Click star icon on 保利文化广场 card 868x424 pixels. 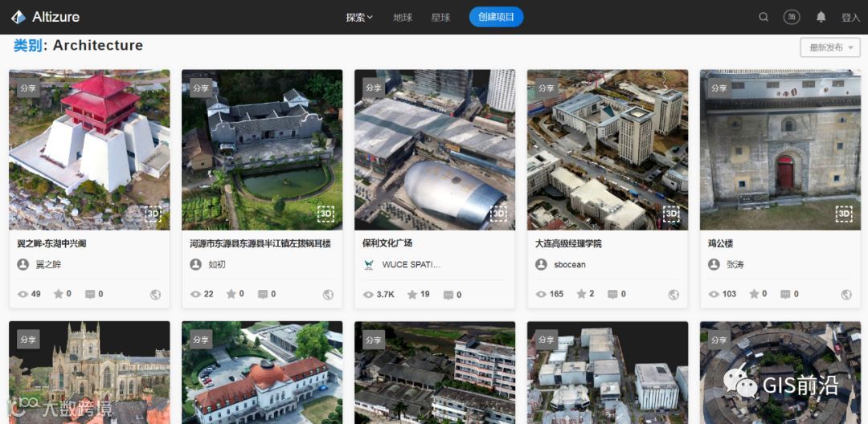click(x=411, y=295)
